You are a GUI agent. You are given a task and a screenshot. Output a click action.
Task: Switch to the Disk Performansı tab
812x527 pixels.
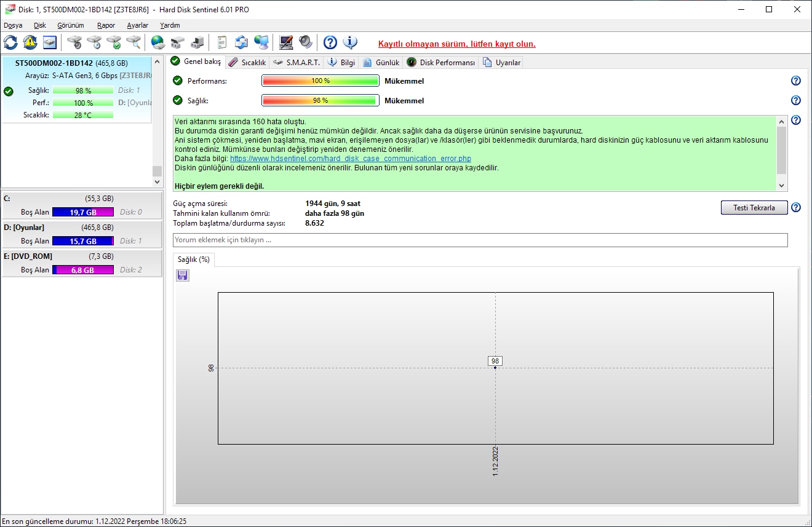click(441, 62)
